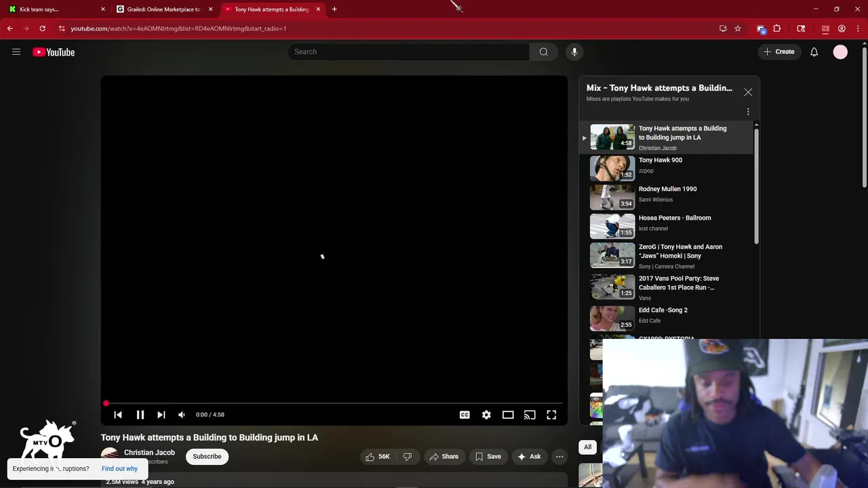
Task: Skip to the previous video
Action: coord(118,415)
